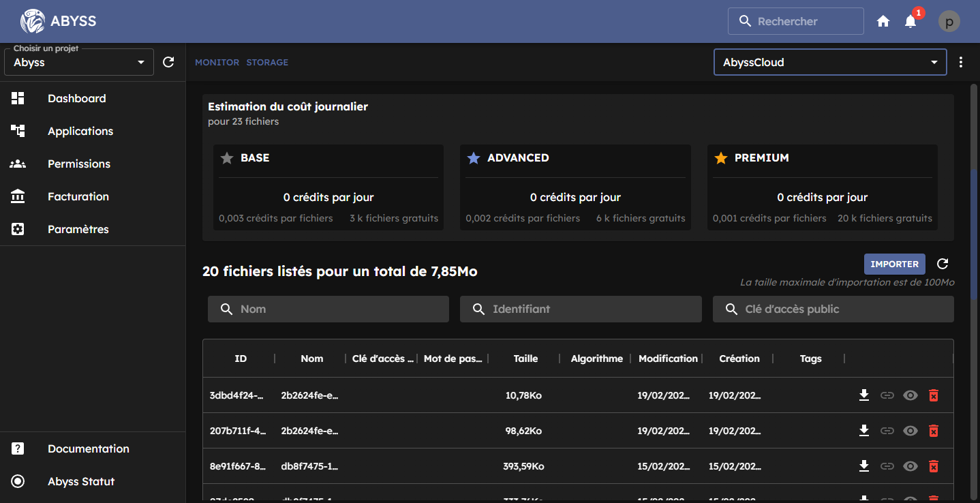
Task: Open the AbyssCloud storage dropdown
Action: pyautogui.click(x=830, y=62)
